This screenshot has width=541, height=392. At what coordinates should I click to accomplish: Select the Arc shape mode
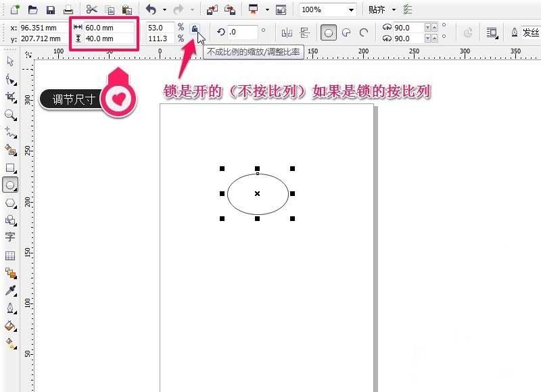coord(364,32)
